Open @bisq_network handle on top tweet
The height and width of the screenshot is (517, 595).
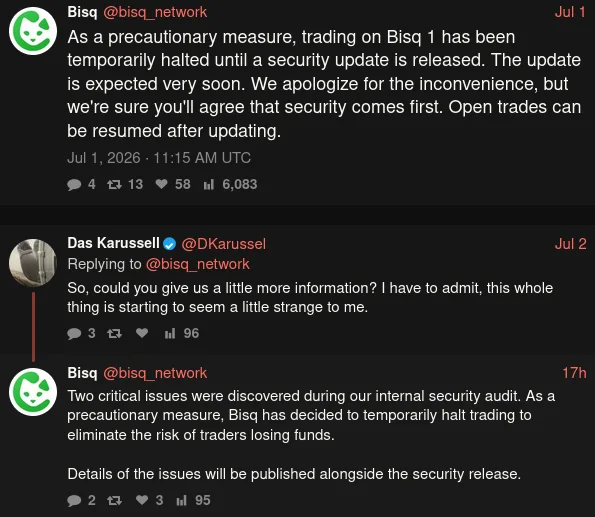pos(155,12)
